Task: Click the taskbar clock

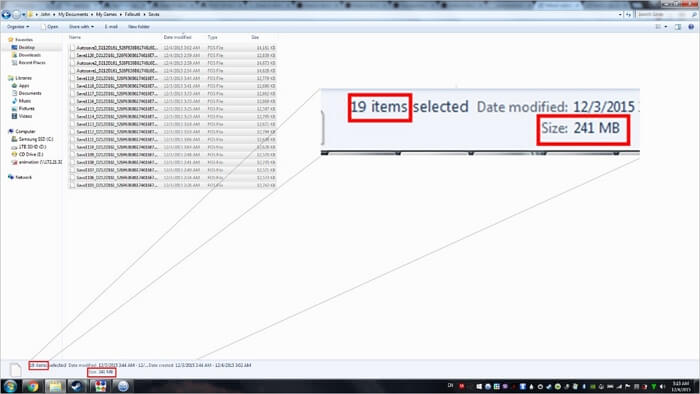Action: [681, 386]
